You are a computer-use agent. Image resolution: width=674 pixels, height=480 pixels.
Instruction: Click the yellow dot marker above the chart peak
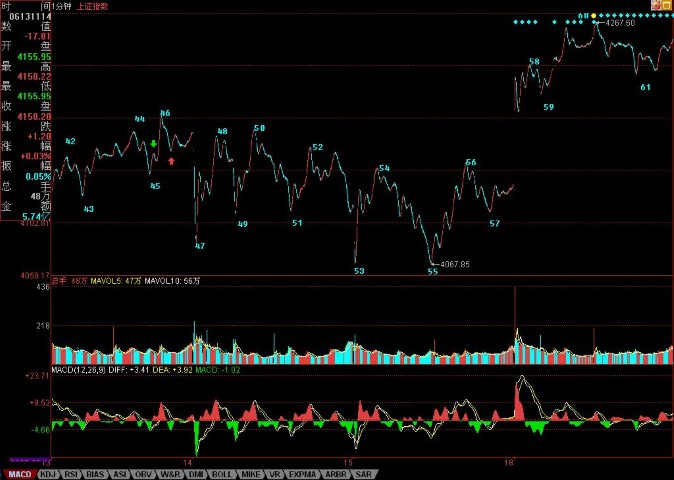tap(593, 16)
